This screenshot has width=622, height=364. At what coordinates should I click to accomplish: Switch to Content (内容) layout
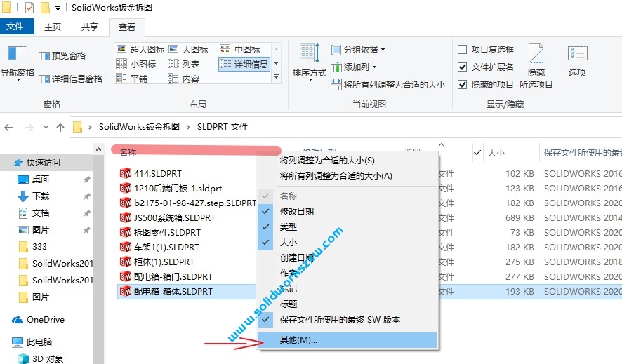coord(184,79)
